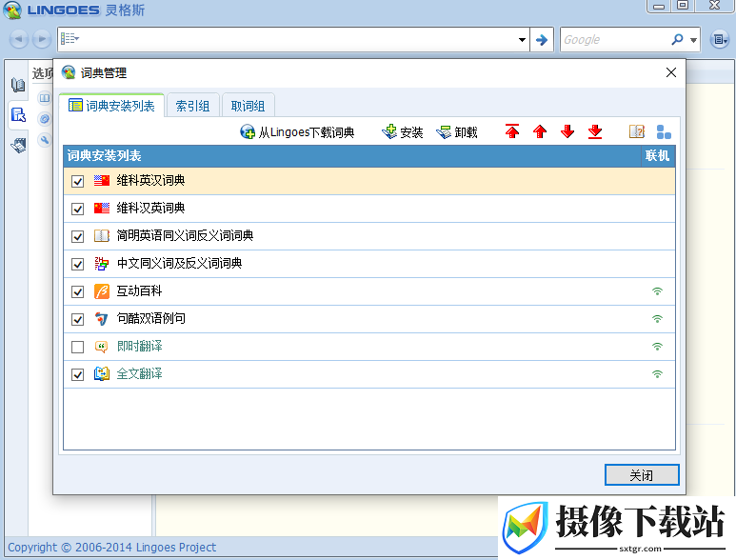Screen dimensions: 736x560
Task: Open the main menu icon at top right
Action: 719,39
